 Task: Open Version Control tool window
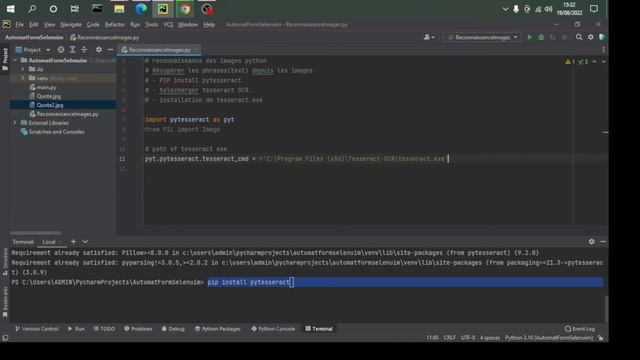pyautogui.click(x=37, y=329)
